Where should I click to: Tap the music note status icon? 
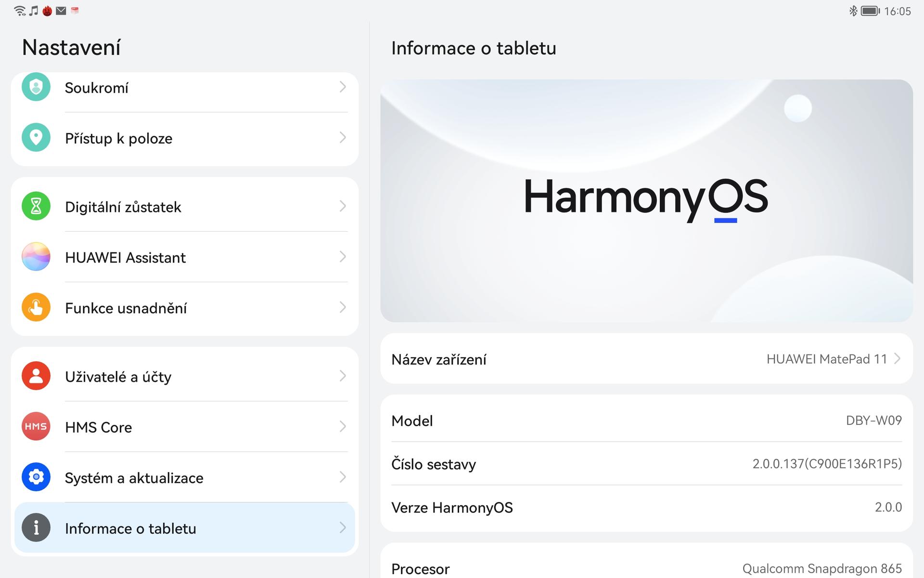coord(33,11)
